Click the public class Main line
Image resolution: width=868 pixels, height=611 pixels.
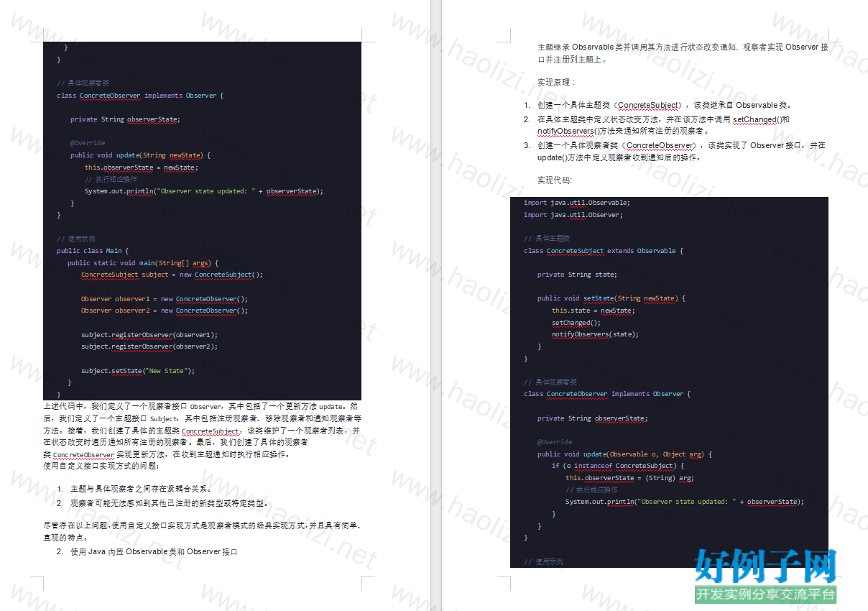92,251
